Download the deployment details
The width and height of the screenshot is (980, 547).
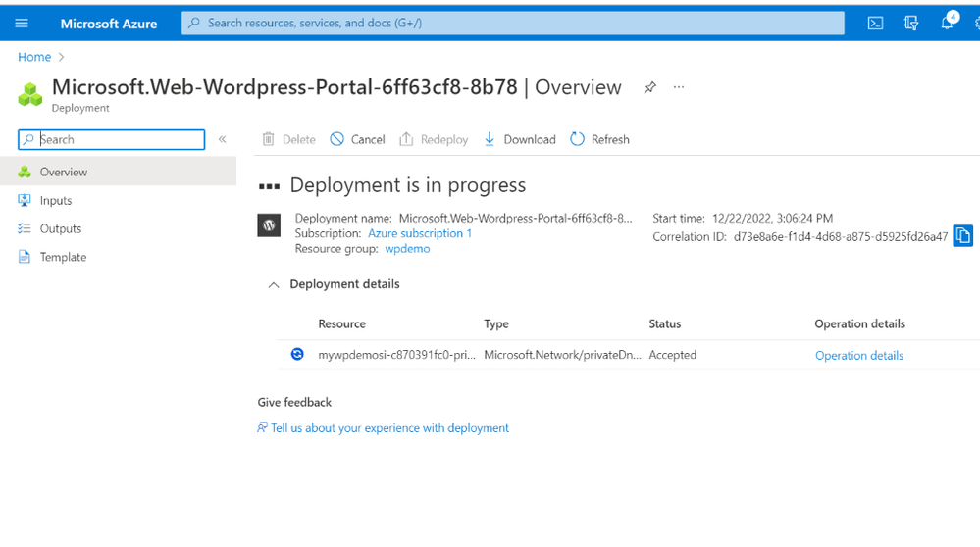519,139
